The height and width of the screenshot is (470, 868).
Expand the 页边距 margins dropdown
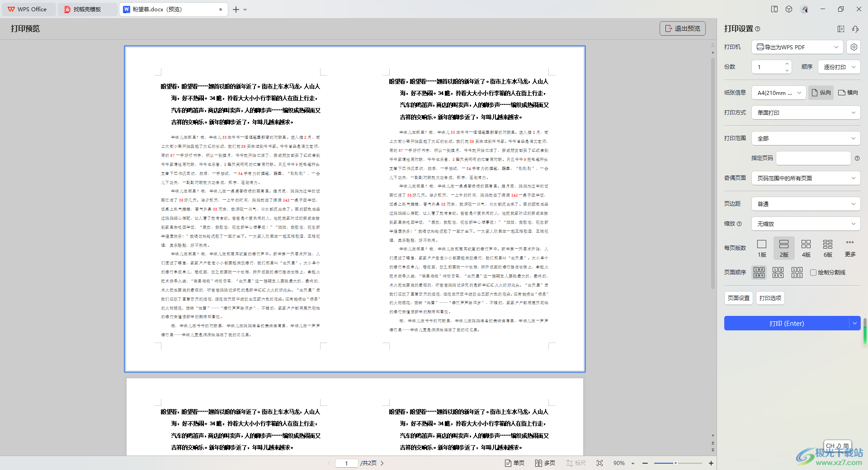tap(806, 204)
